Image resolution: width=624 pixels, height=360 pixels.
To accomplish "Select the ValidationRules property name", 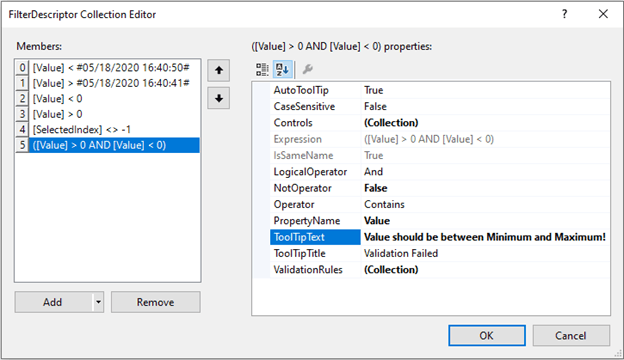I will pos(308,270).
